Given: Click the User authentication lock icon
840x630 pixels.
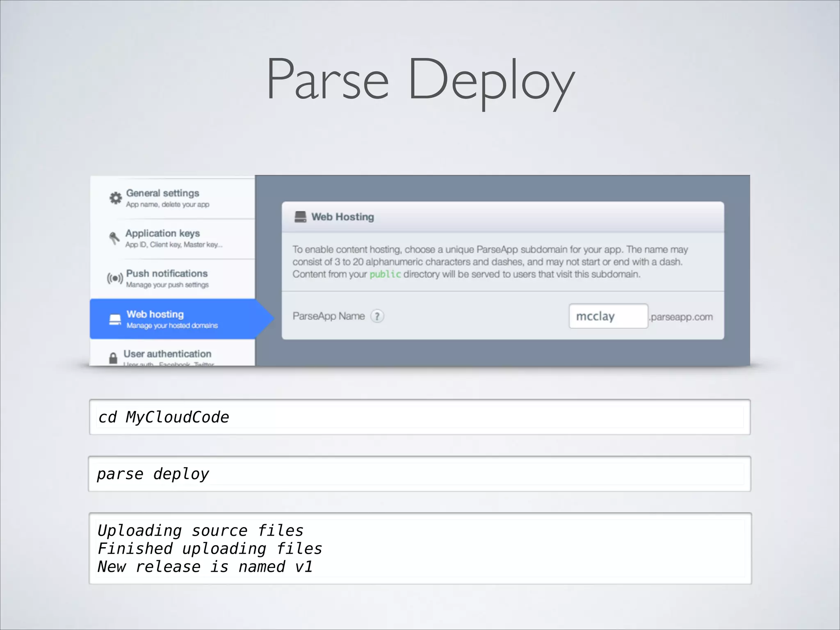Looking at the screenshot, I should coord(113,358).
